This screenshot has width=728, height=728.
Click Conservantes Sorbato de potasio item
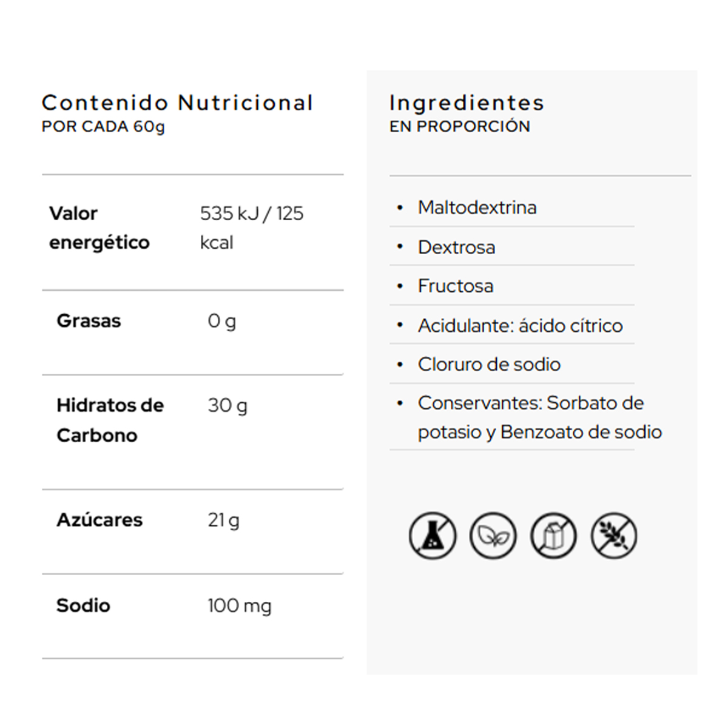pyautogui.click(x=527, y=417)
